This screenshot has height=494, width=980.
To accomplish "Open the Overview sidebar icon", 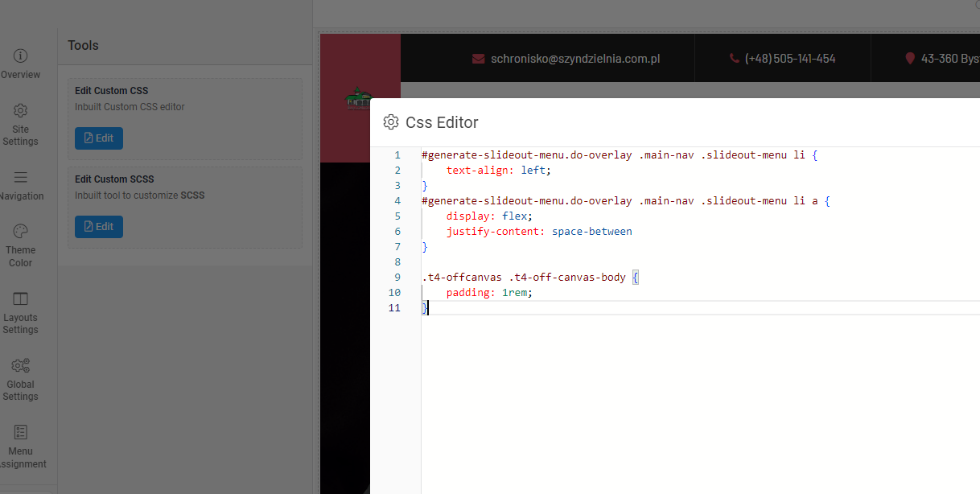I will [21, 56].
